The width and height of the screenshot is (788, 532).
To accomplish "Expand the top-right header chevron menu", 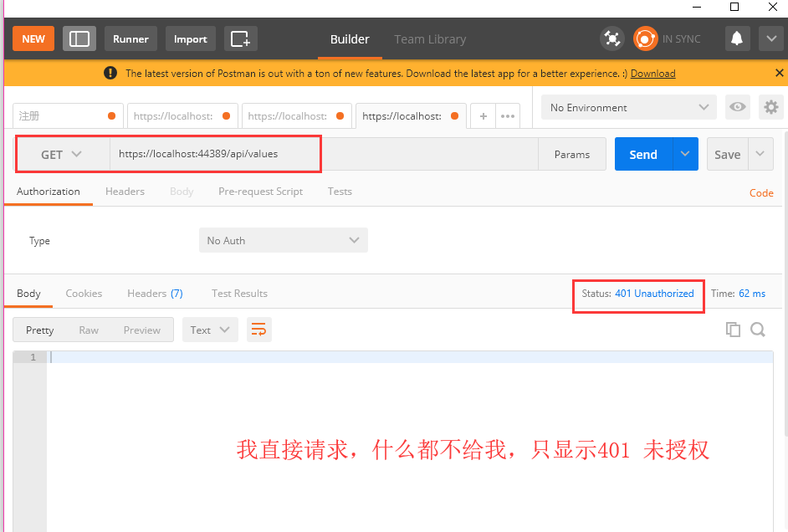I will 771,38.
